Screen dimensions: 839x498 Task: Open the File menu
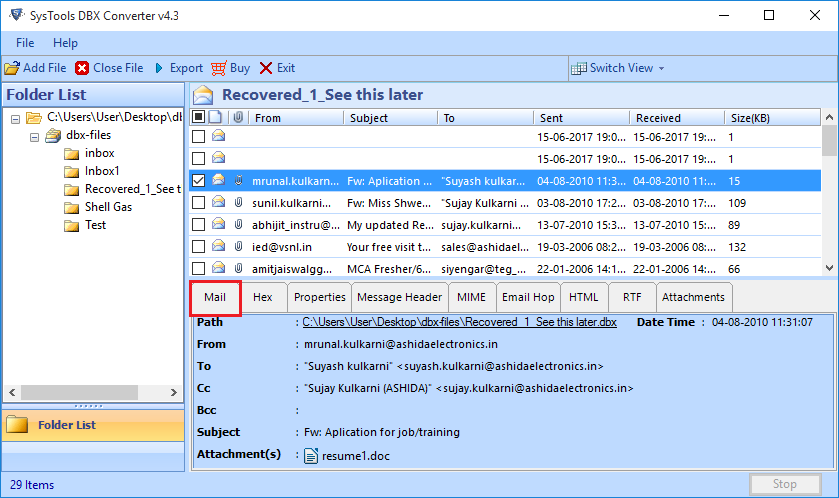[25, 43]
